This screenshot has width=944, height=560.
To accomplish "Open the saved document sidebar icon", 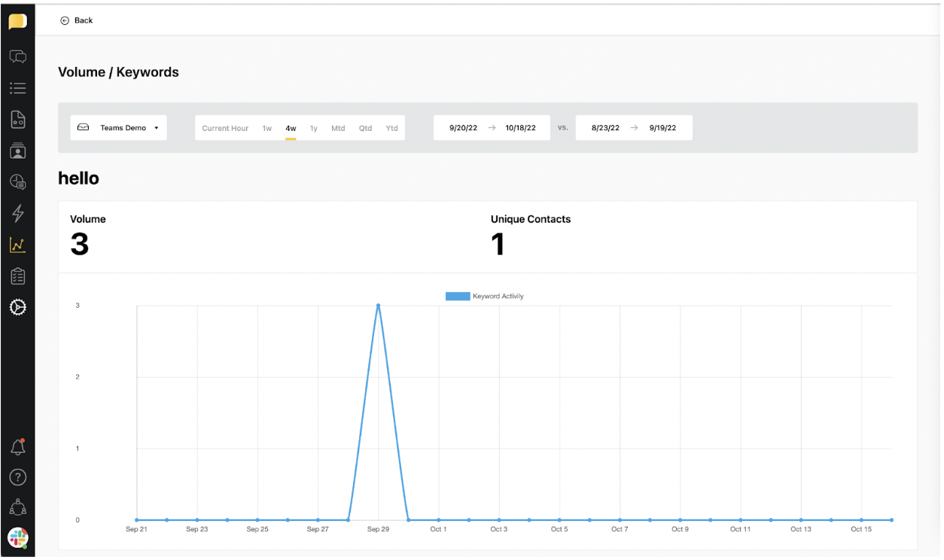I will tap(17, 120).
